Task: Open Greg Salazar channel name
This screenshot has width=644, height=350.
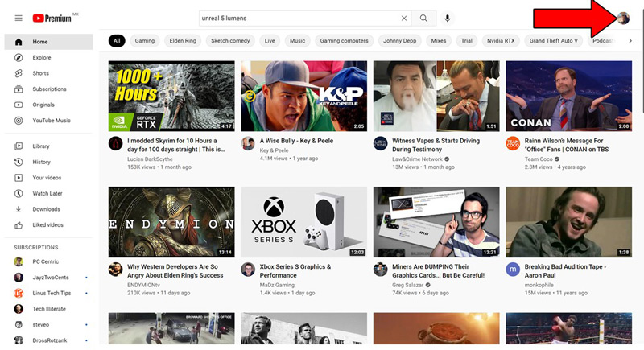Action: (408, 285)
